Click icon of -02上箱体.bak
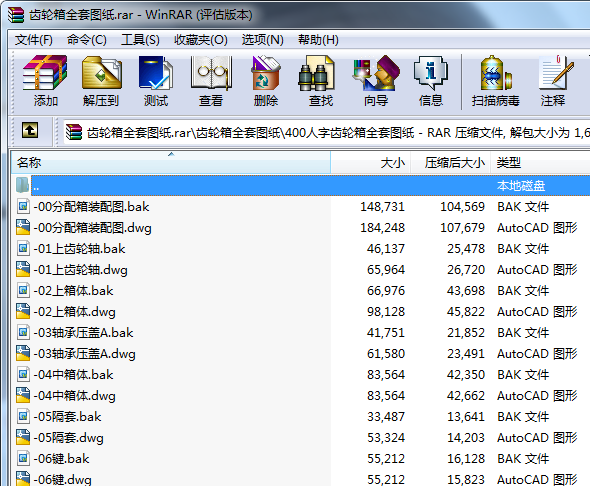This screenshot has height=486, width=590. click(x=23, y=290)
